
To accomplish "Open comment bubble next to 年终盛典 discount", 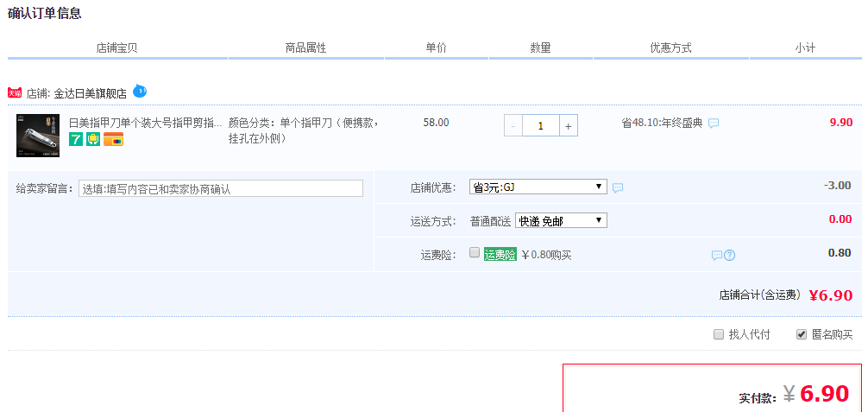I will click(x=714, y=124).
